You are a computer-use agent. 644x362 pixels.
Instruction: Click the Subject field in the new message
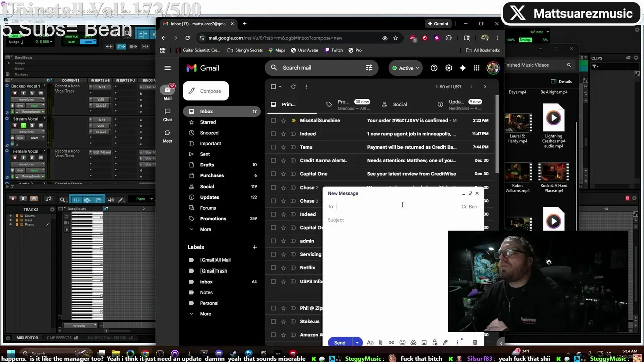403,220
